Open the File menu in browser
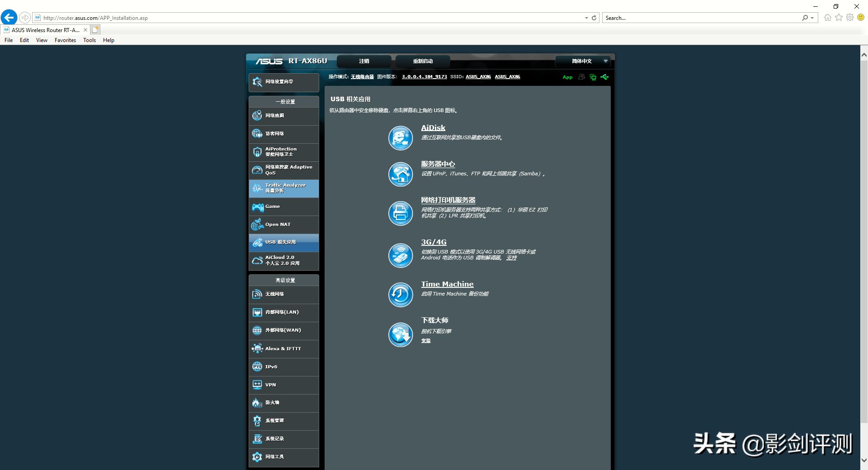Screen dimensions: 868x470 tap(9, 40)
